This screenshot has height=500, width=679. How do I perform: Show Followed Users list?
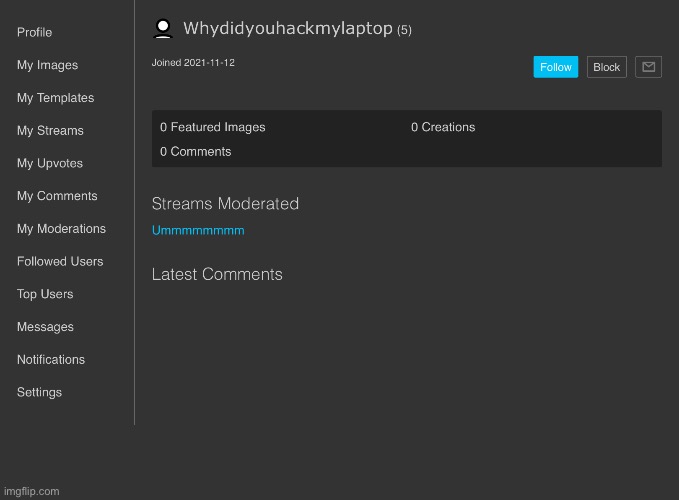[x=60, y=261]
